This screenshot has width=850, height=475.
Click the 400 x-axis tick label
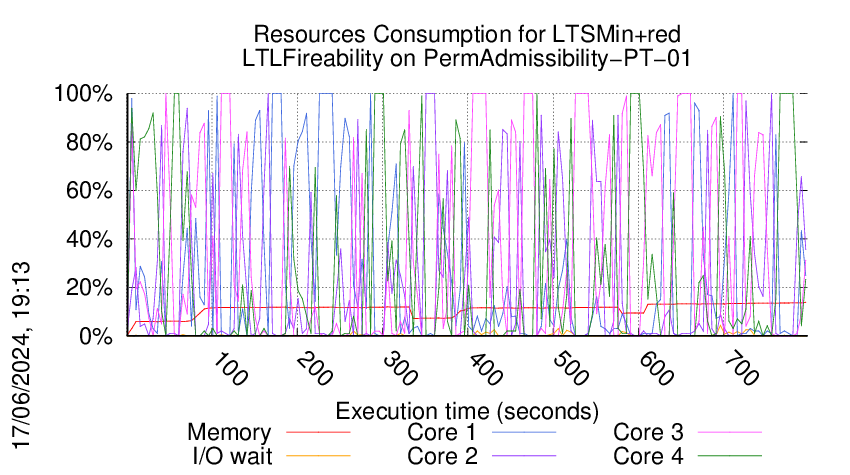[485, 370]
